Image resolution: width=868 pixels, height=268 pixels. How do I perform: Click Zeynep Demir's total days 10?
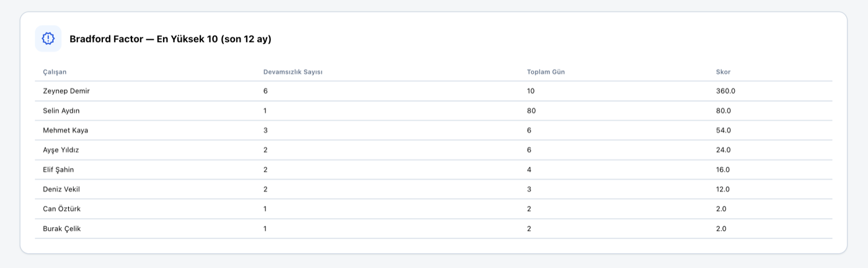coord(531,91)
